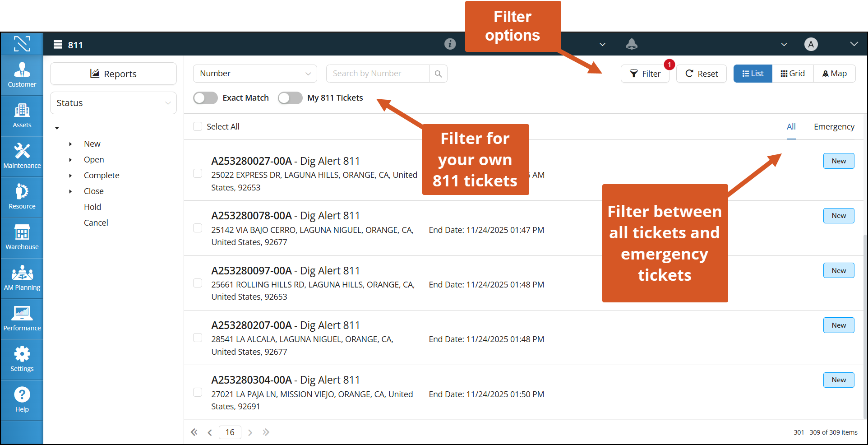868x445 pixels.
Task: Click the Search by Number field
Action: point(378,74)
